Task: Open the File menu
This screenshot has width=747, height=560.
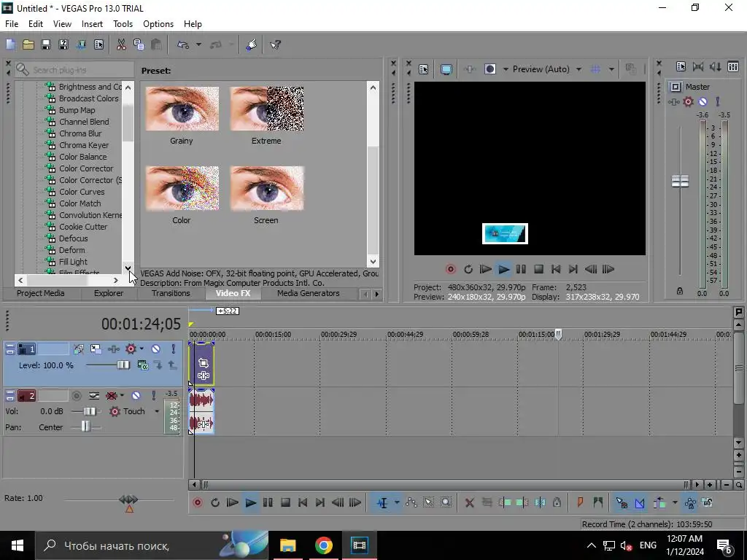Action: point(12,24)
